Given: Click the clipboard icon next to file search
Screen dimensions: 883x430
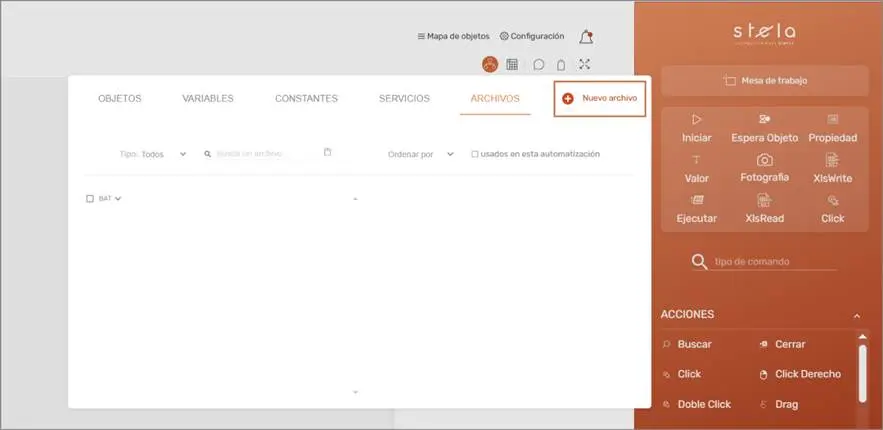Looking at the screenshot, I should click(328, 152).
